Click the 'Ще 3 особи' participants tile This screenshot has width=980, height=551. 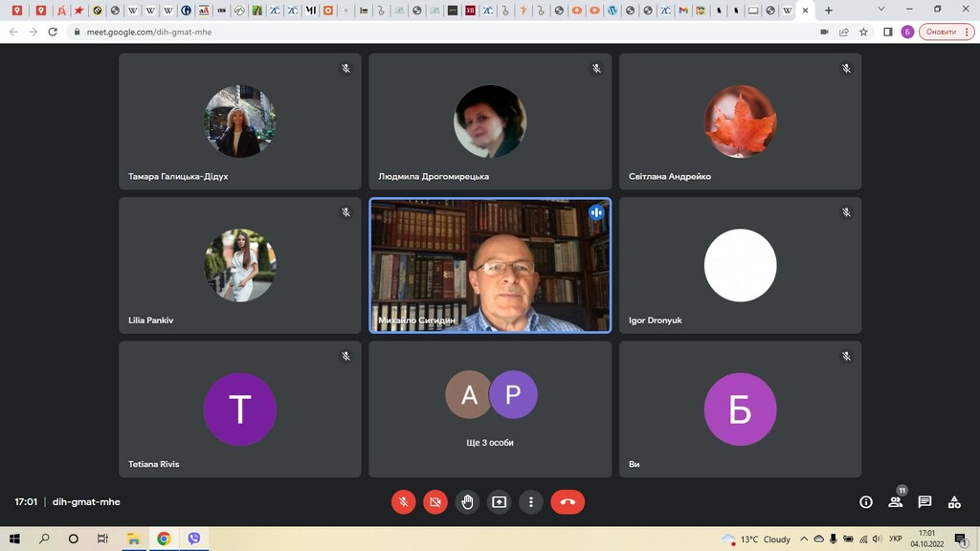pyautogui.click(x=490, y=408)
